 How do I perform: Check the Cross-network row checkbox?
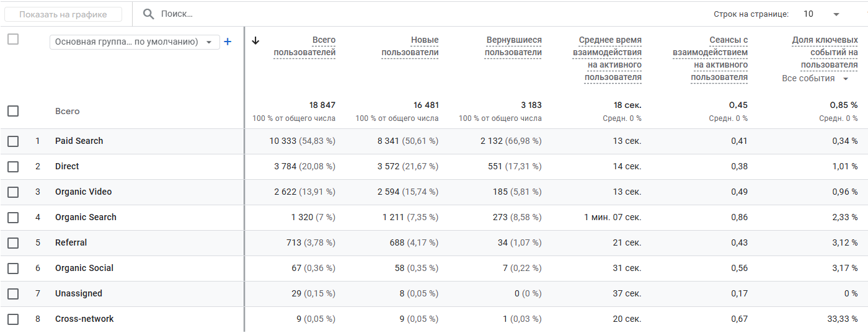point(13,319)
